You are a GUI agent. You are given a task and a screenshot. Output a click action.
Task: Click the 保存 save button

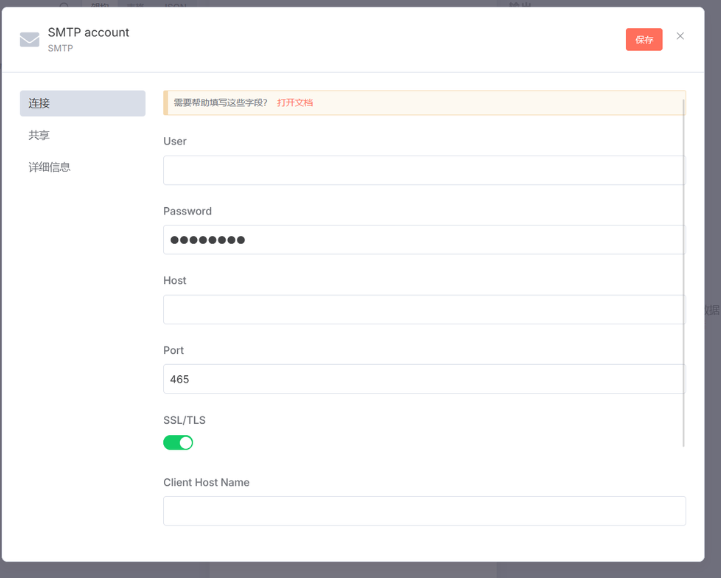click(644, 39)
